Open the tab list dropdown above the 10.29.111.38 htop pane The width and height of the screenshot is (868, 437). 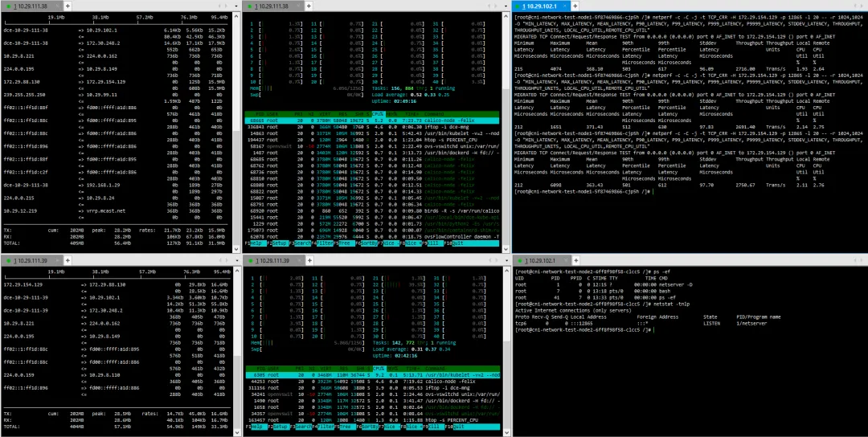[506, 6]
